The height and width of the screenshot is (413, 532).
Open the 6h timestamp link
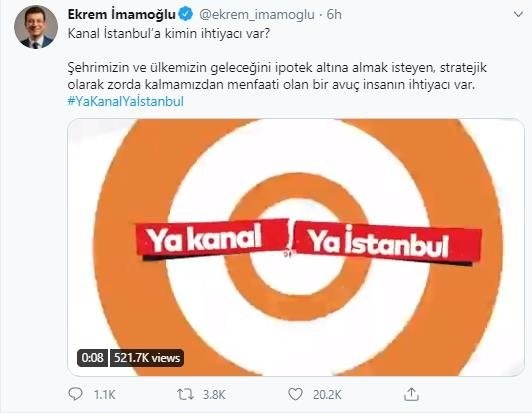point(334,15)
